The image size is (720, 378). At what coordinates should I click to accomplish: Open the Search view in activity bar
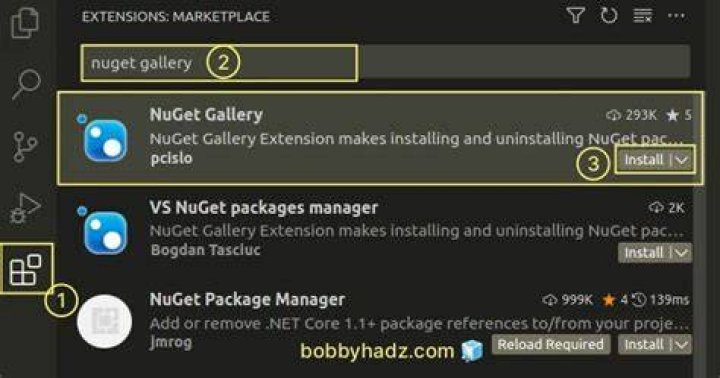26,84
